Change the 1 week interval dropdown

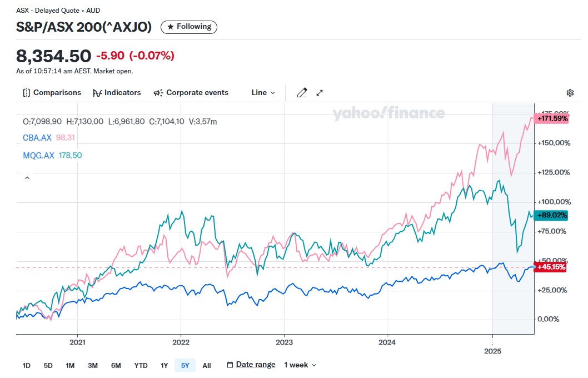[300, 365]
